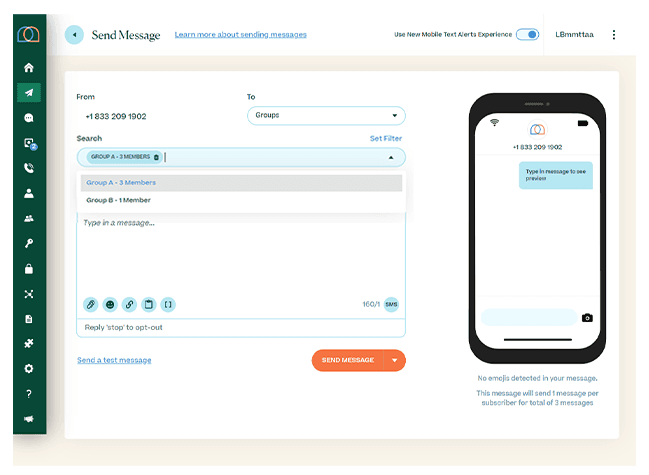This screenshot has height=475, width=649.
Task: Click the SMS message type badge
Action: point(391,304)
